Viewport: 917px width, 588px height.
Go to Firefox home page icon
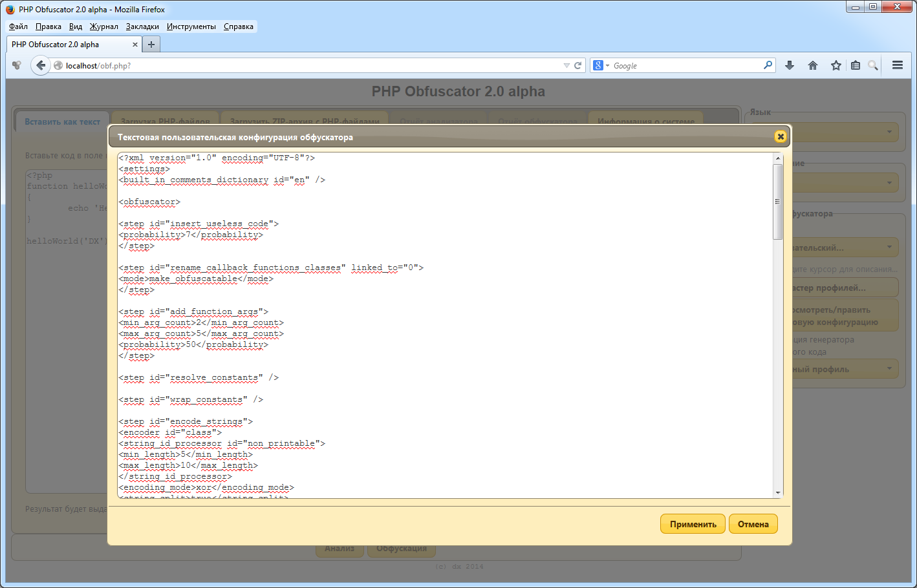click(x=813, y=65)
